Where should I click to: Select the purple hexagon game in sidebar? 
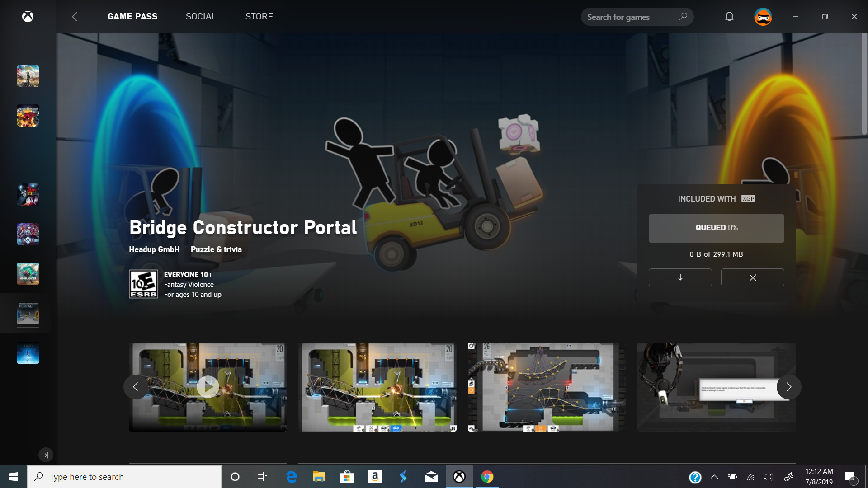pos(28,234)
